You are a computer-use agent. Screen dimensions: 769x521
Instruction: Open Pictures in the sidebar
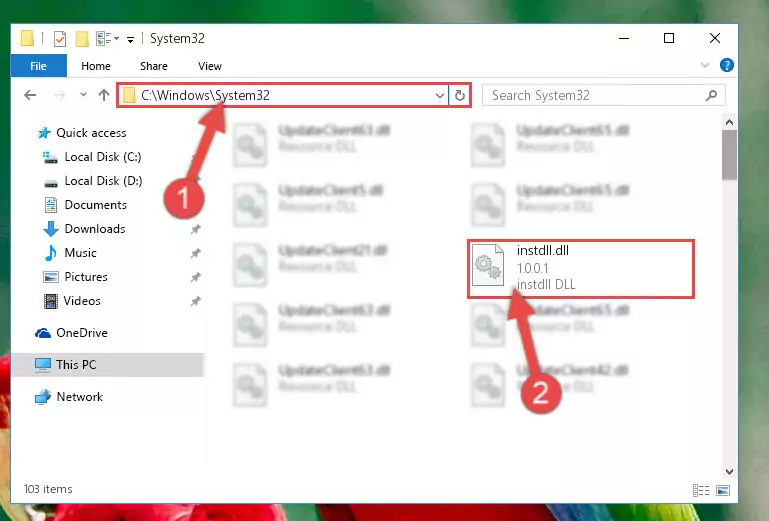(x=86, y=277)
